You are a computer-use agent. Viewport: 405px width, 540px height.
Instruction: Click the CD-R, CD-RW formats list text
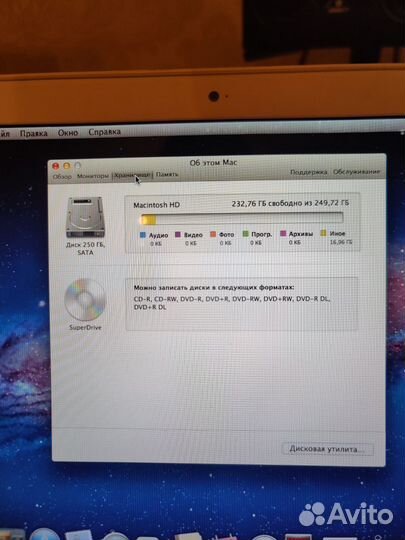coord(232,303)
